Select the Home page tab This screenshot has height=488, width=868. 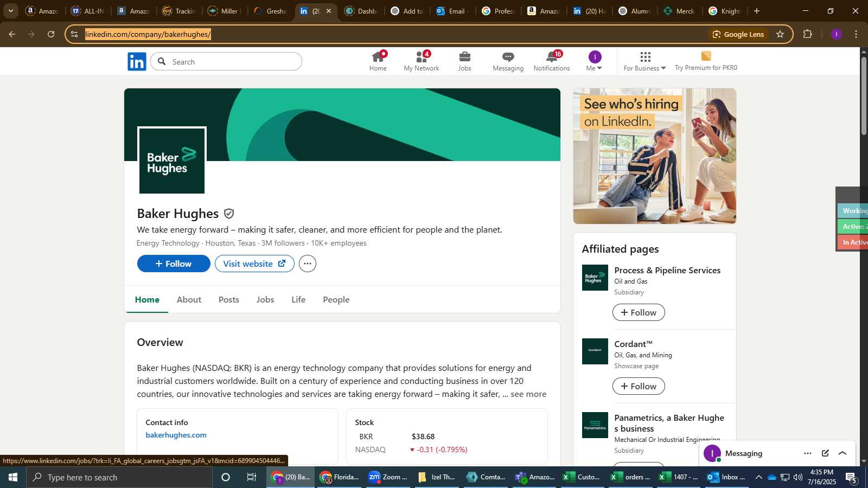(x=147, y=299)
